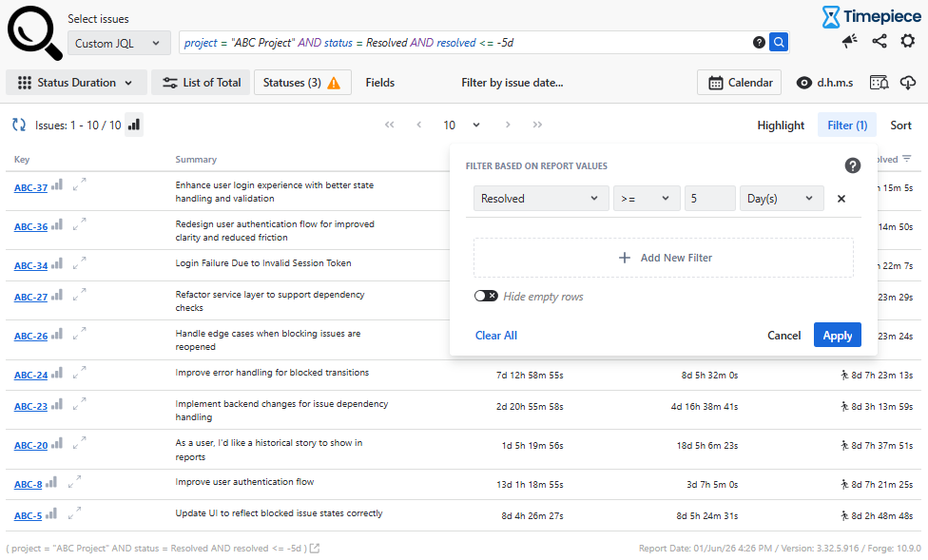928x560 pixels.
Task: Open List of Total view options
Action: pos(201,83)
